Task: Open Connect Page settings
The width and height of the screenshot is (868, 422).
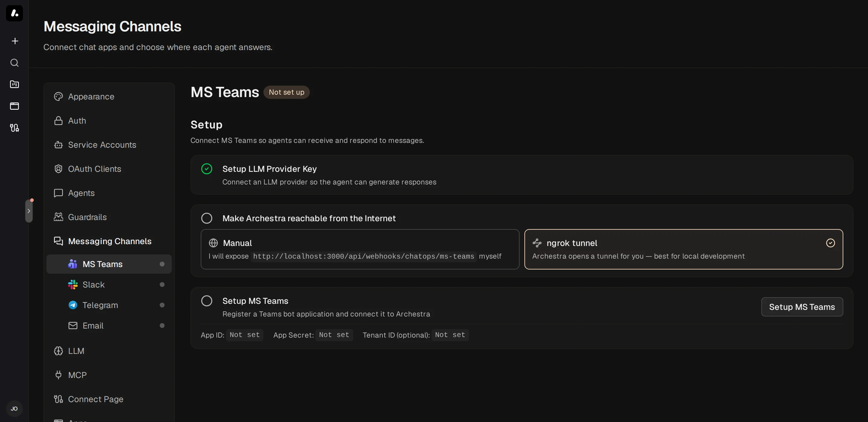Action: tap(109, 399)
